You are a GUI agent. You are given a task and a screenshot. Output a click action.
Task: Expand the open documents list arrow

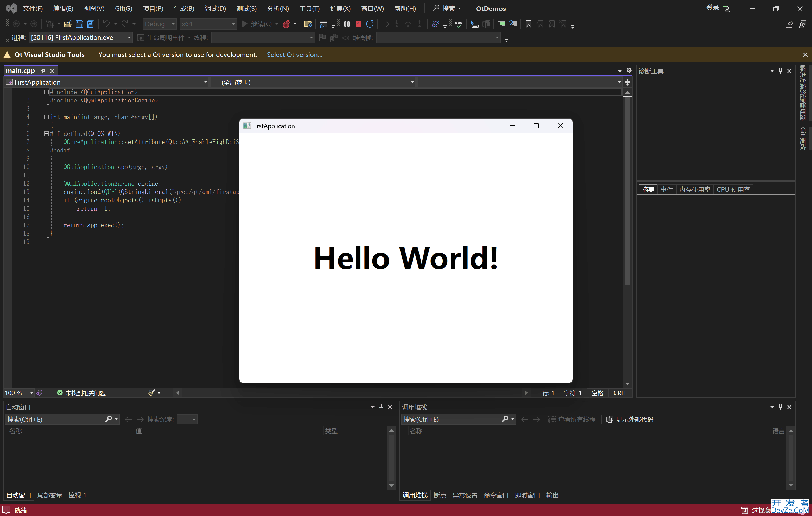620,71
